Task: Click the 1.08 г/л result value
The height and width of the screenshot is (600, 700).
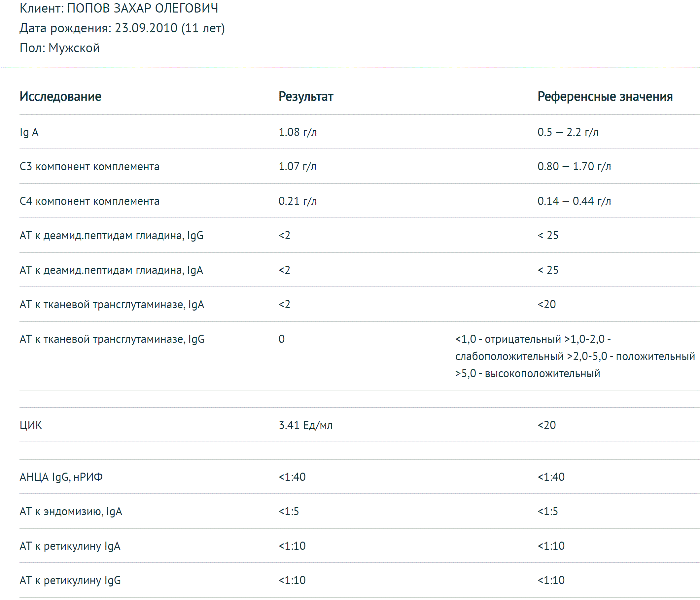Action: tap(297, 132)
